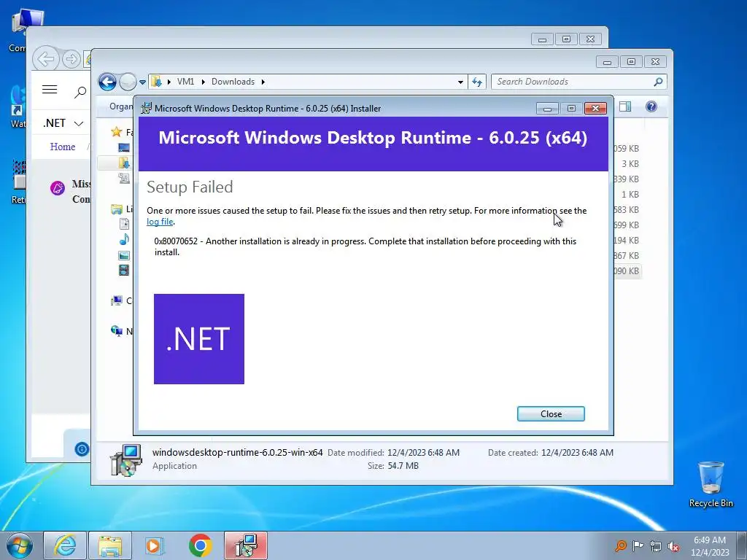The image size is (747, 560).
Task: Click the Downloads breadcrumb in address bar
Action: (x=233, y=82)
